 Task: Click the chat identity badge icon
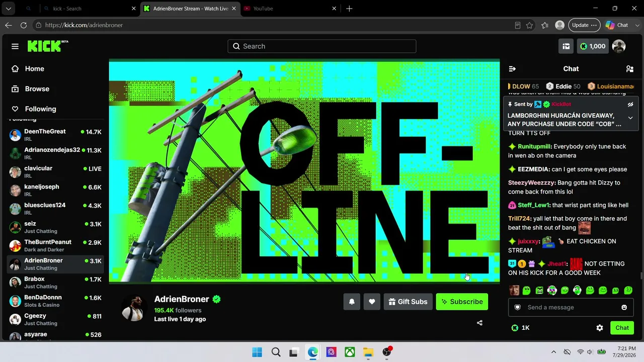[518, 307]
